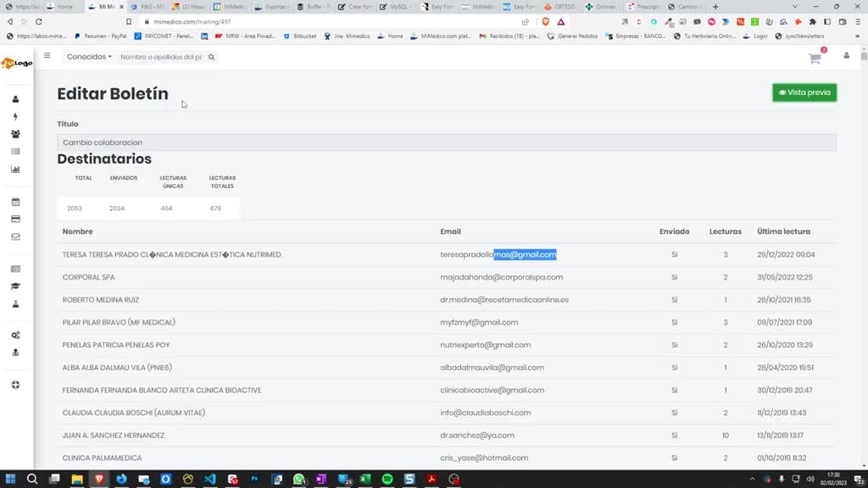This screenshot has height=488, width=868.
Task: Open the Generar Pedidos bookmark
Action: coord(572,36)
